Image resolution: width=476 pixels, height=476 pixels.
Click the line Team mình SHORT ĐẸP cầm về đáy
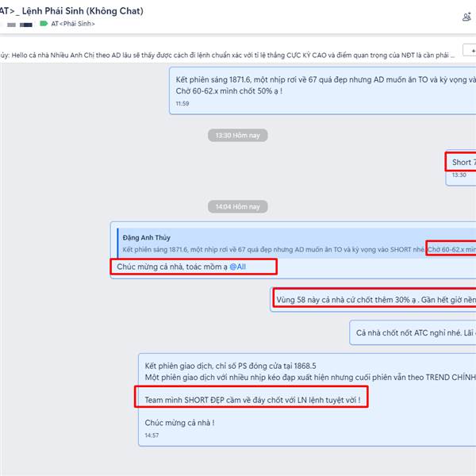click(x=252, y=400)
